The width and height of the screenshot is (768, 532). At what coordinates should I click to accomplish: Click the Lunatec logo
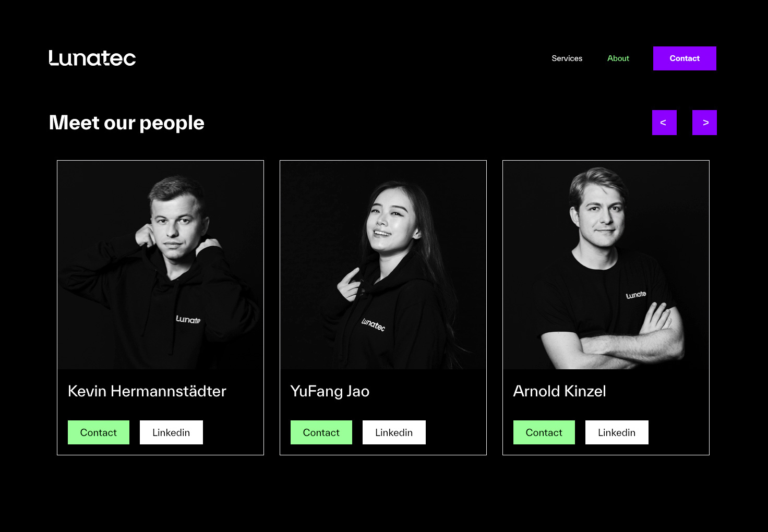pyautogui.click(x=92, y=58)
